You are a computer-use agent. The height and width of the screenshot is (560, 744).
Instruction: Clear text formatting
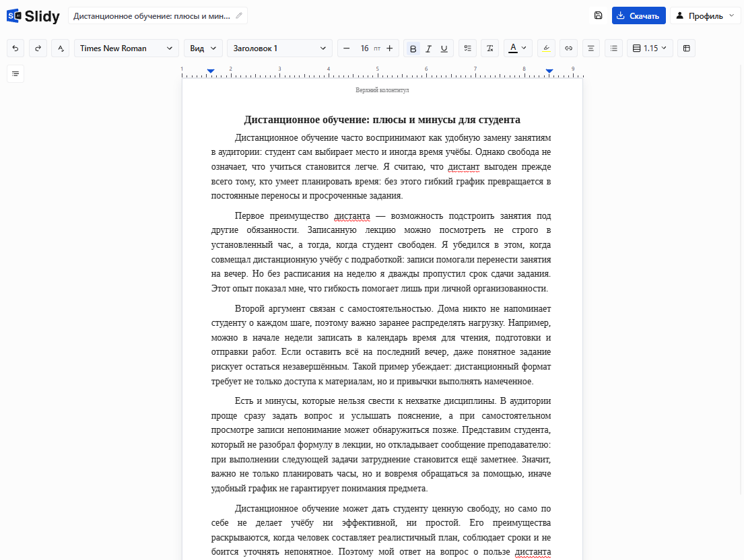point(490,48)
